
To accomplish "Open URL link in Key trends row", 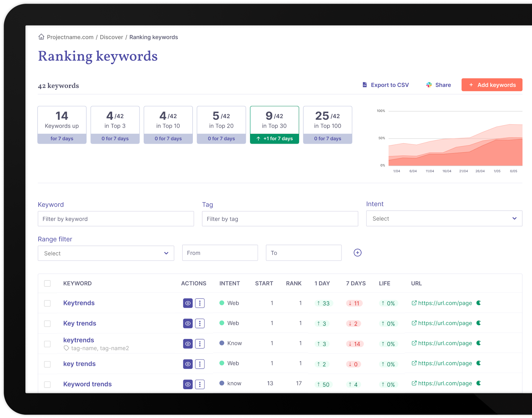I will [442, 323].
